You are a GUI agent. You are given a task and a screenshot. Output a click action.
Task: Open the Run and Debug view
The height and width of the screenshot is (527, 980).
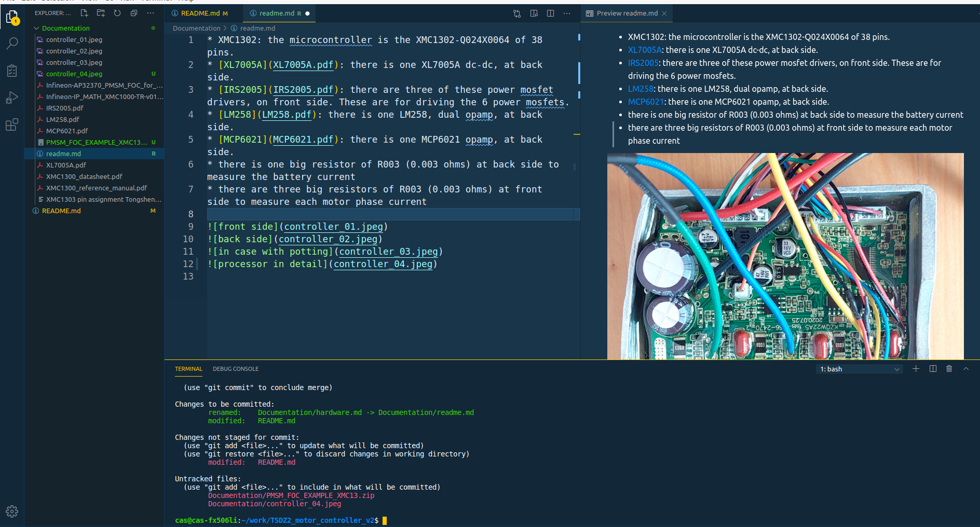click(12, 98)
